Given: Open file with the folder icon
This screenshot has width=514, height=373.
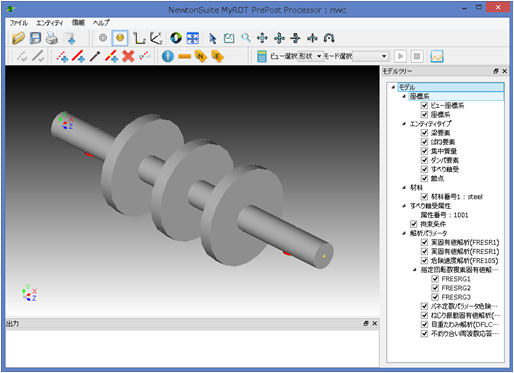Looking at the screenshot, I should point(18,38).
